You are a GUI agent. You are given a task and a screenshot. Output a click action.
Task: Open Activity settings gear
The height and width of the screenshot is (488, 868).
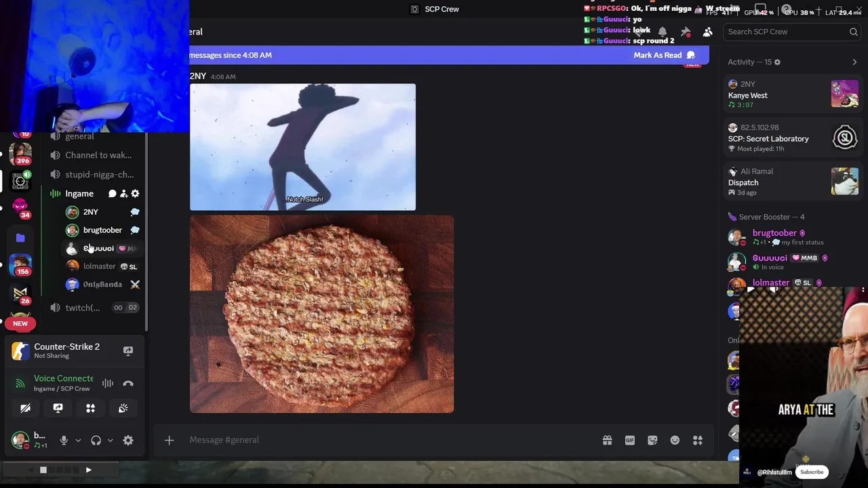777,62
